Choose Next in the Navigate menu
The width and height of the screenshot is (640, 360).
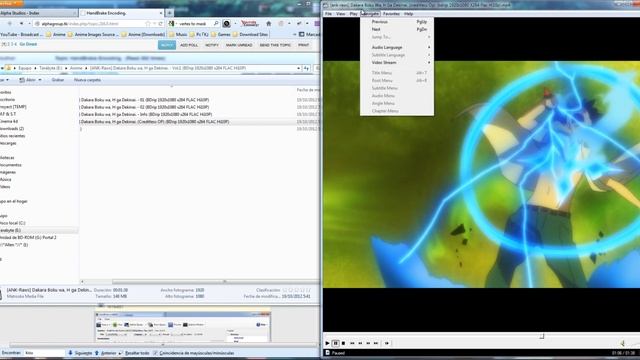[397, 29]
